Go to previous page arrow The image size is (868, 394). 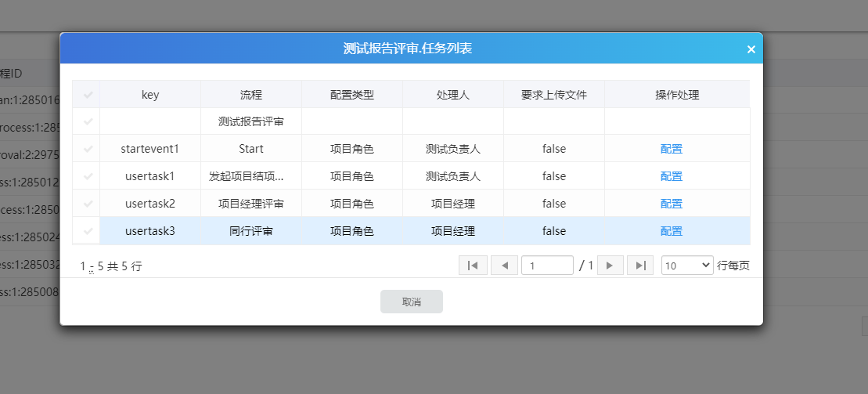[x=504, y=266]
